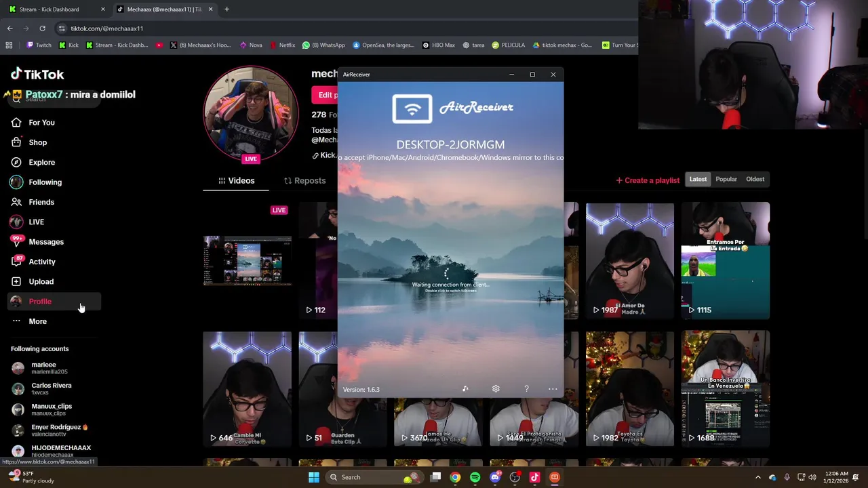
Task: Open Twitch bookmark
Action: 39,45
